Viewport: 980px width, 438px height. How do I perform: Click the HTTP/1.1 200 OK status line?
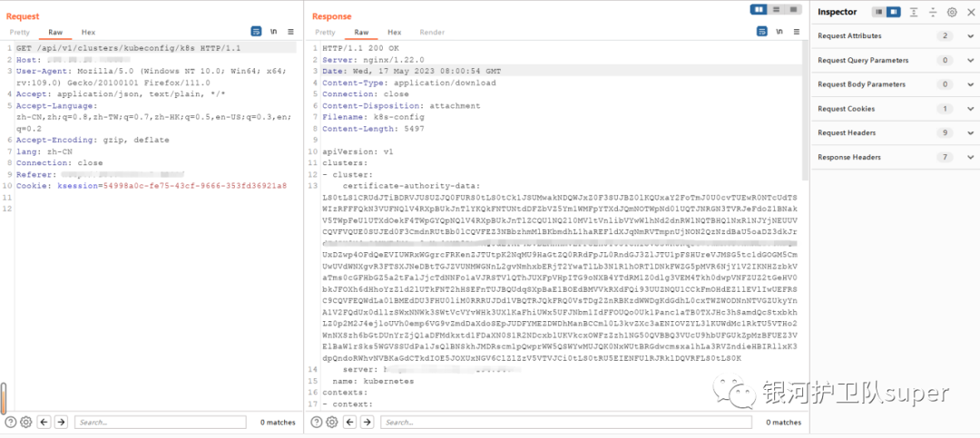(x=358, y=48)
